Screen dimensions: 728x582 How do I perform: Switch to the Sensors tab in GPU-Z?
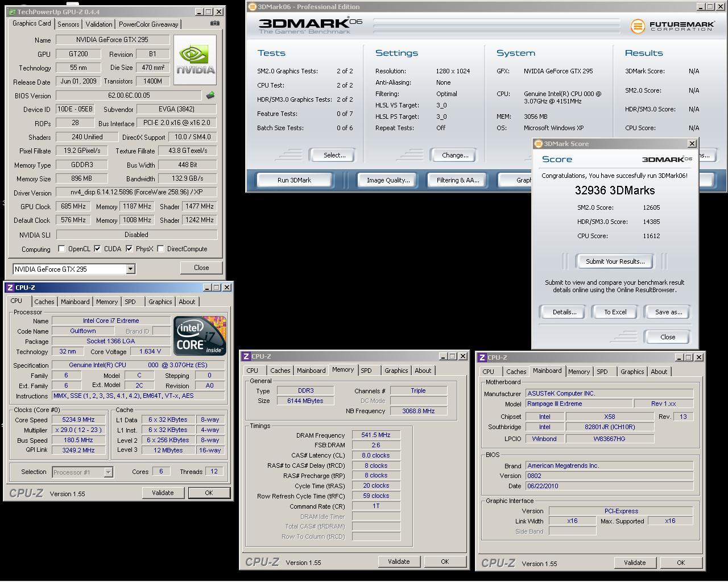tap(68, 24)
